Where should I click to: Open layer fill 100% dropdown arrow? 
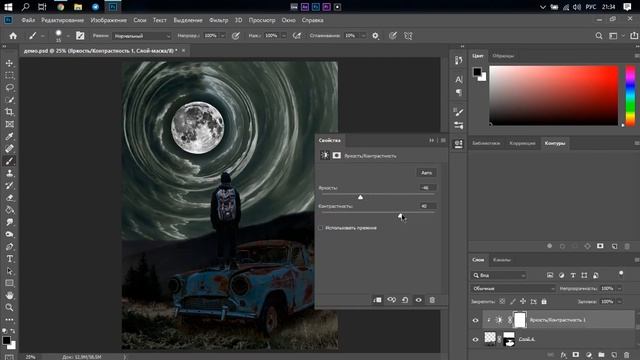(x=620, y=302)
